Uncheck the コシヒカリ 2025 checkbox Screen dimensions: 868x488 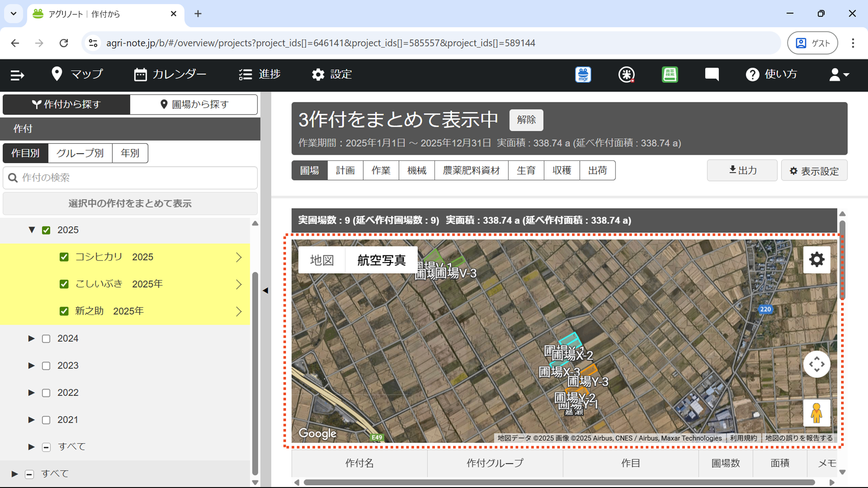point(64,257)
